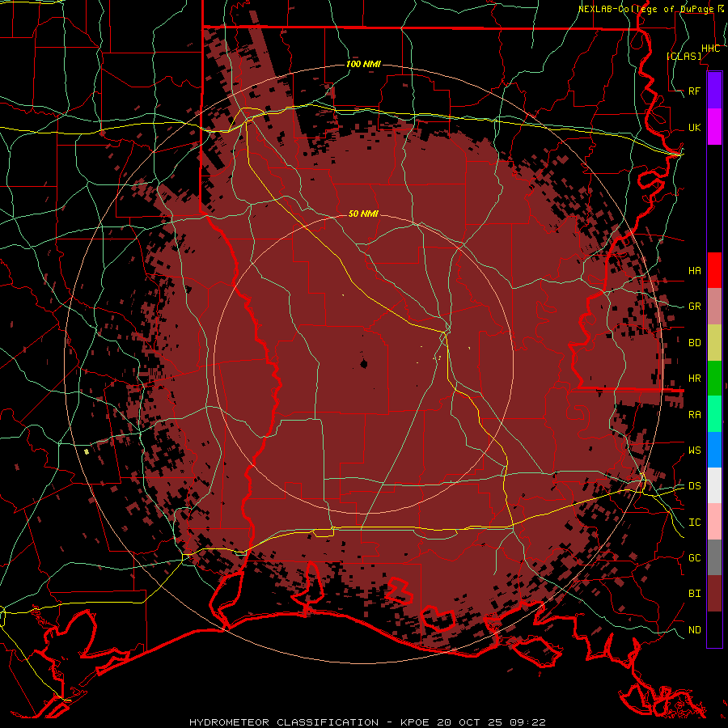Click the RA legend label
This screenshot has width=728, height=728.
pyautogui.click(x=695, y=415)
